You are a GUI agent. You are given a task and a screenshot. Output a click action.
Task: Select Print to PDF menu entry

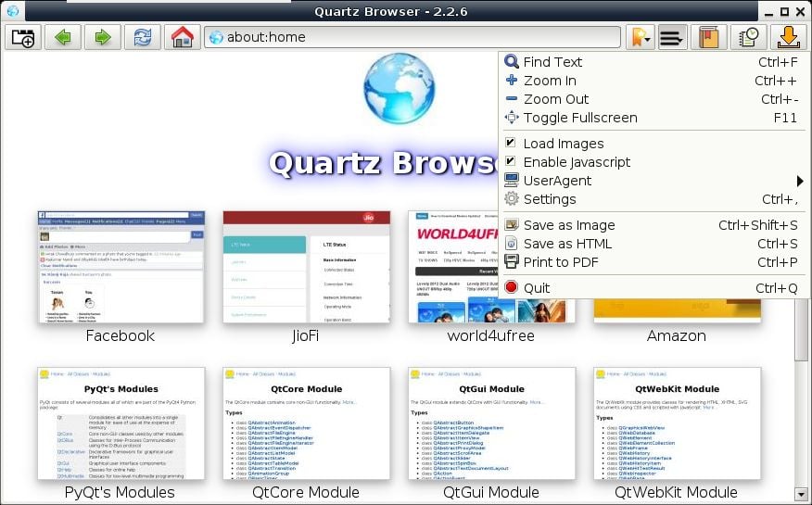[654, 262]
